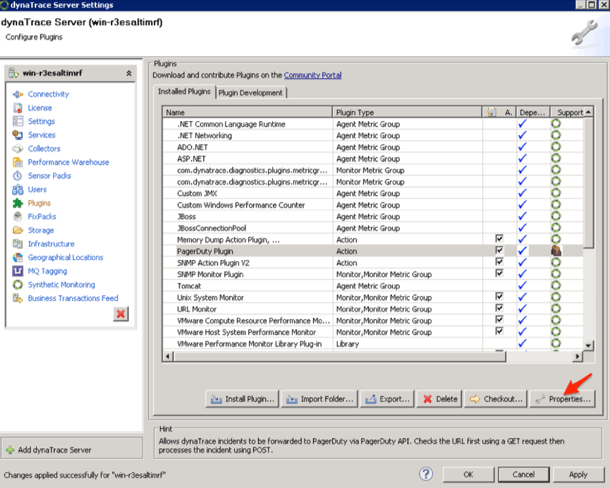610x488 pixels.
Task: Sort plugins by the Support column
Action: [570, 112]
